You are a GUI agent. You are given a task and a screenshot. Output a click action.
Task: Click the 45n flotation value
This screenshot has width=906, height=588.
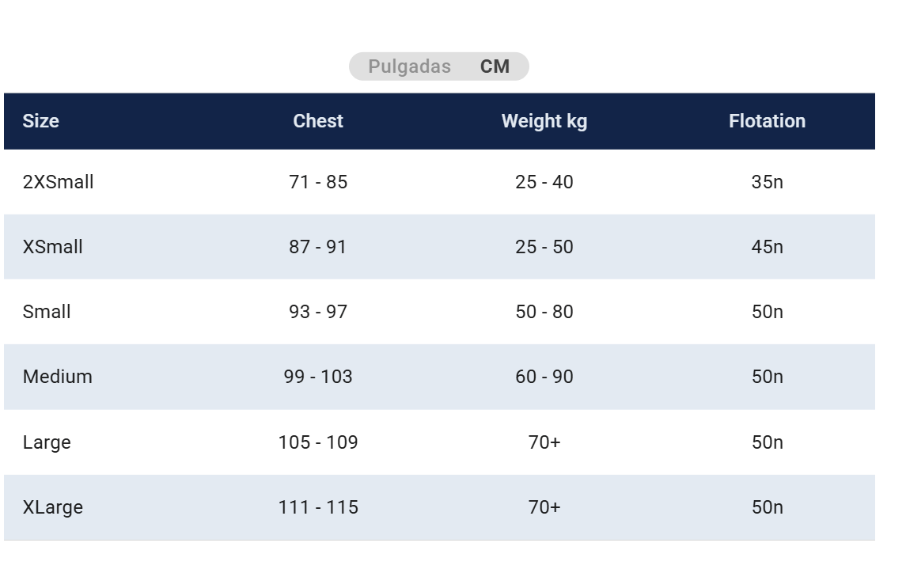coord(767,247)
